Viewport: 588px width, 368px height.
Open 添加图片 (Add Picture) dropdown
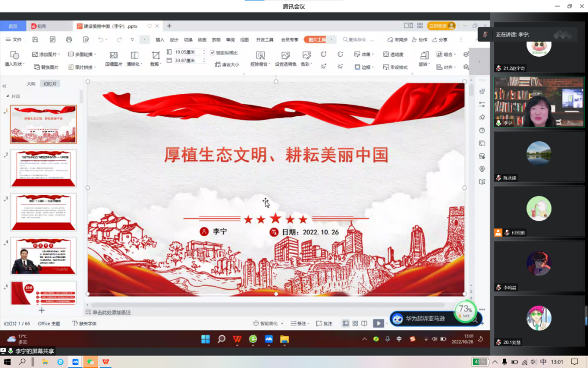46,55
